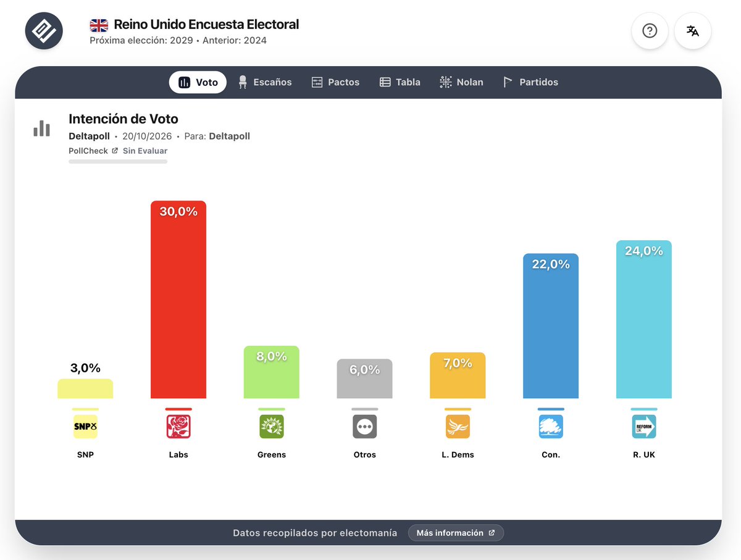The image size is (741, 560).
Task: Click the Reino Unido Encuesta Electoral title
Action: pos(206,25)
